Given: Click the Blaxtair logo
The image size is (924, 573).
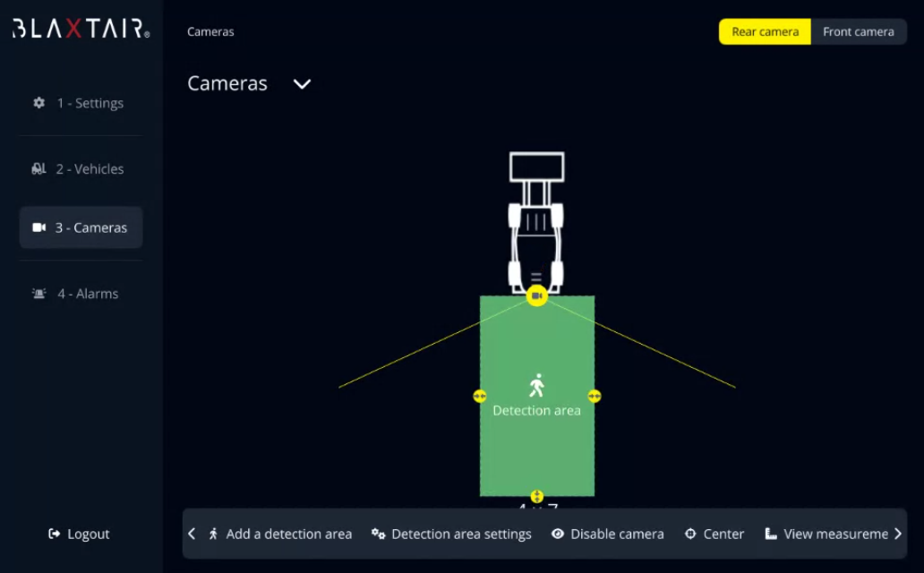Looking at the screenshot, I should [81, 29].
